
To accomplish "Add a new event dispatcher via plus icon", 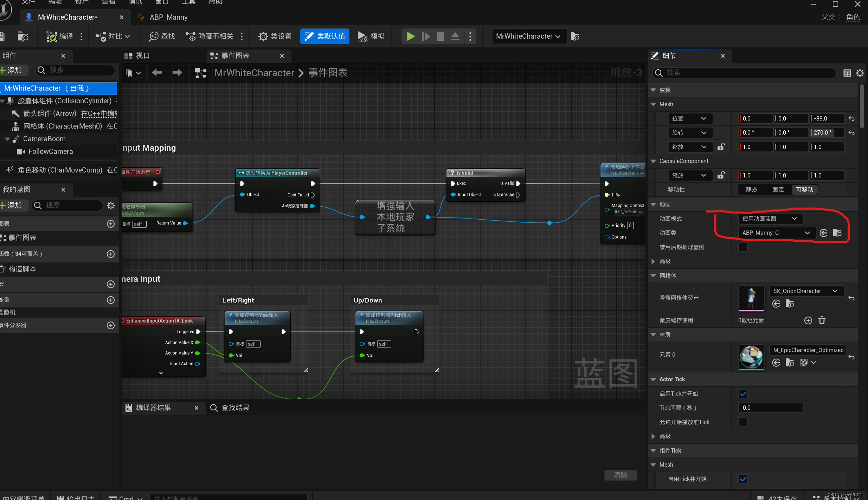I will click(x=111, y=325).
